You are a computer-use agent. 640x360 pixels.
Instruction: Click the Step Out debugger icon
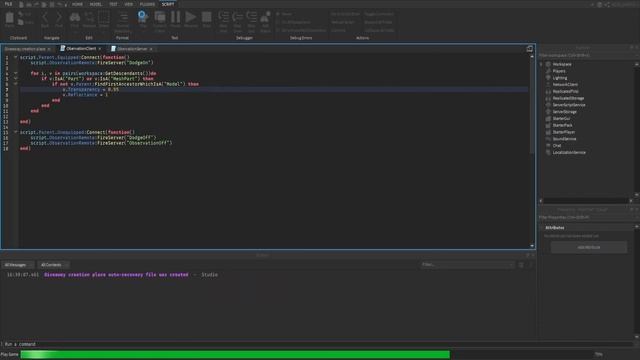pyautogui.click(x=251, y=17)
